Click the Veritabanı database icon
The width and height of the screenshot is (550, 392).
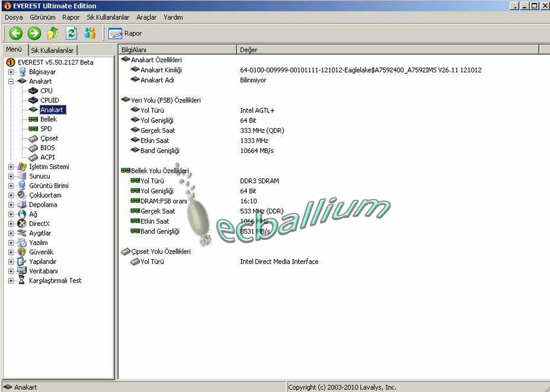[22, 271]
